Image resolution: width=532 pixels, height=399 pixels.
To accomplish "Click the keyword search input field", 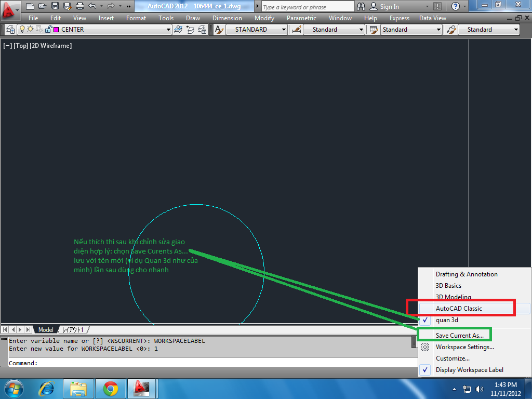I will coord(308,7).
